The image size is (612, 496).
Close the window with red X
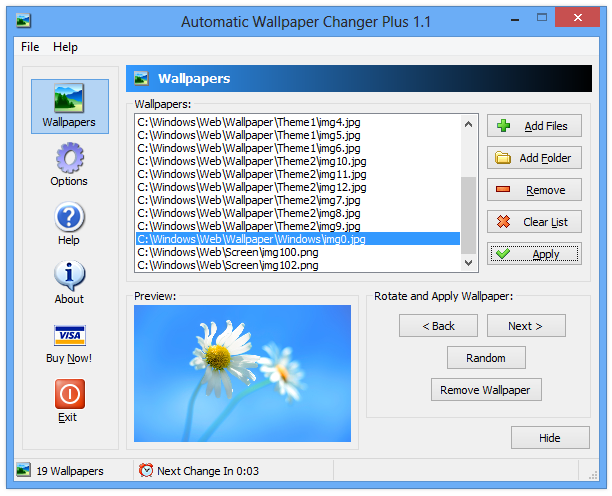[578, 17]
